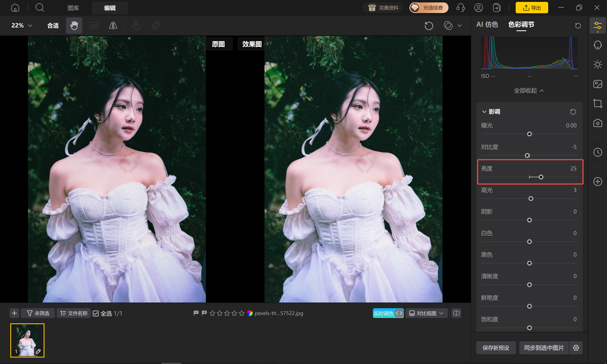
Task: Open the crop tool in sidebar
Action: [x=598, y=103]
